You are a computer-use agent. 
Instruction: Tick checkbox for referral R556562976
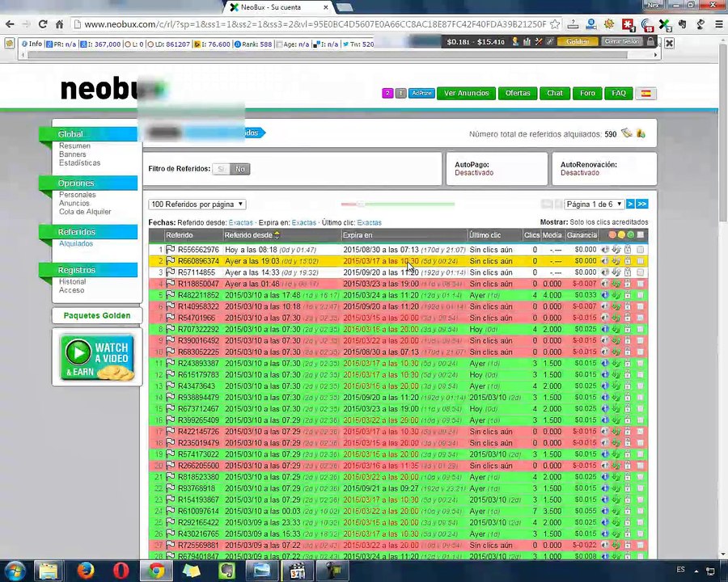tap(641, 250)
